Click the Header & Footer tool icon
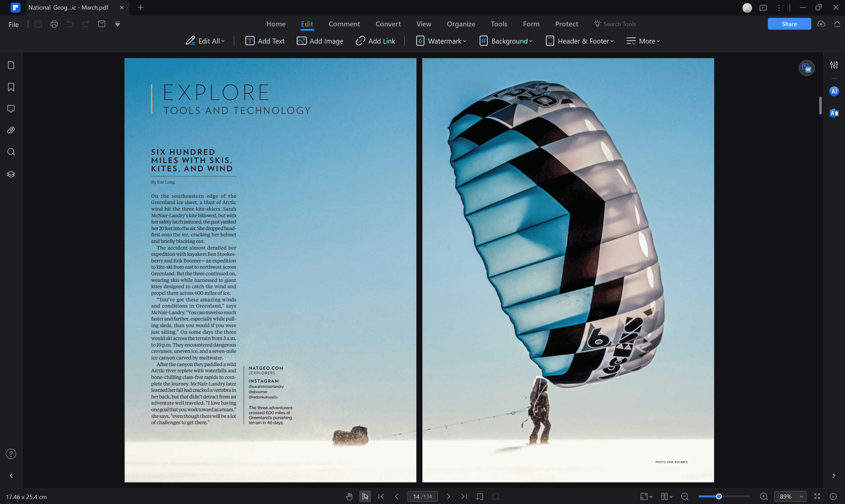This screenshot has width=845, height=504. (550, 41)
